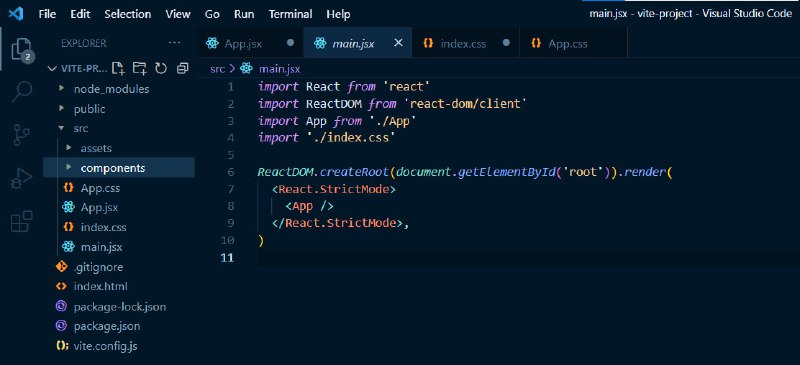The height and width of the screenshot is (365, 800).
Task: Expand the components folder
Action: coord(68,168)
